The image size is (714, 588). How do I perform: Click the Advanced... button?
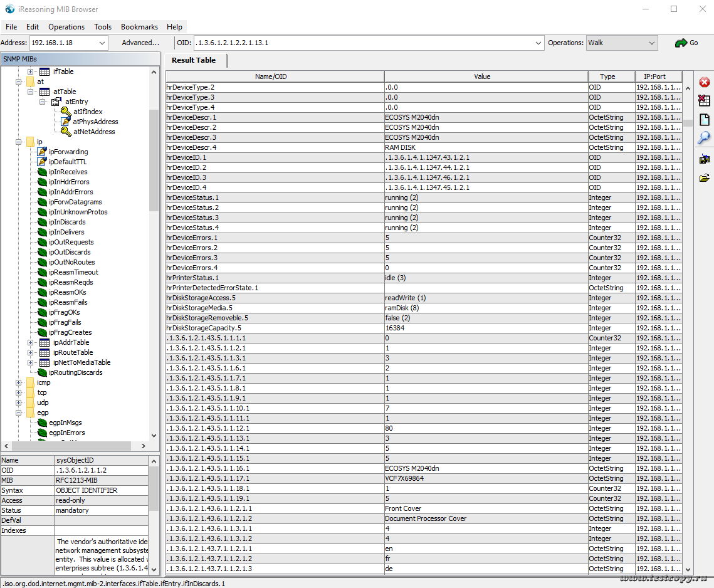[140, 43]
